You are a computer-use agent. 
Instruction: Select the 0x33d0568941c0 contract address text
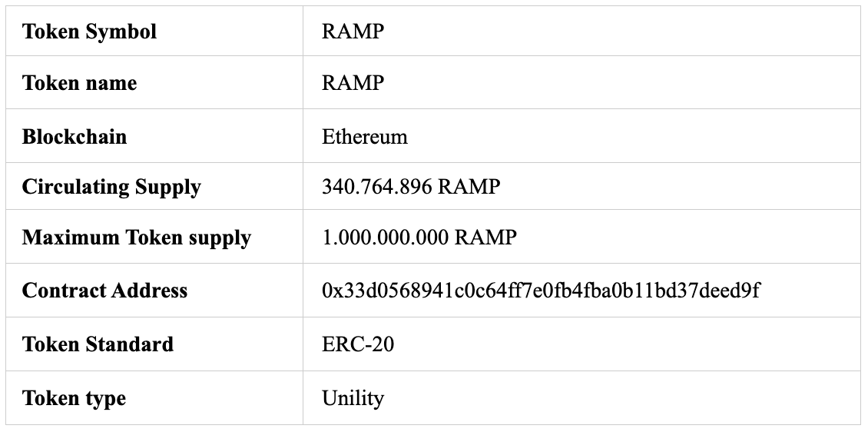541,291
